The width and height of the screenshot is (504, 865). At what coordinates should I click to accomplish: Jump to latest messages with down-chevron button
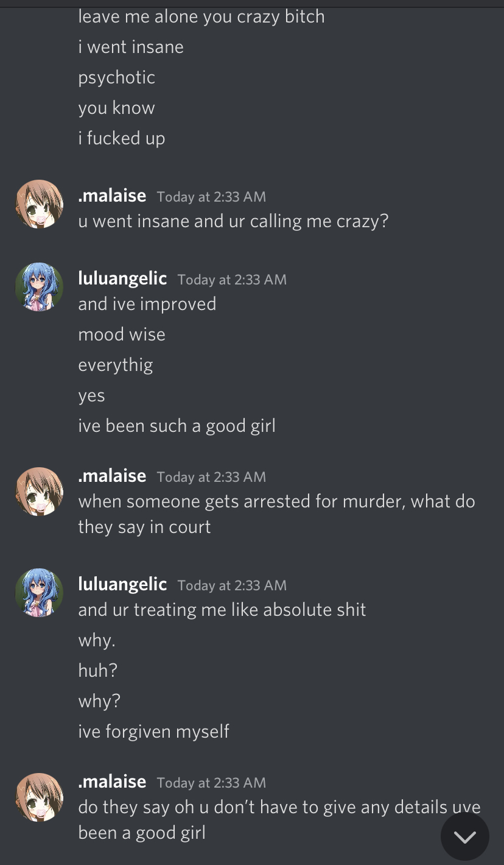(465, 836)
